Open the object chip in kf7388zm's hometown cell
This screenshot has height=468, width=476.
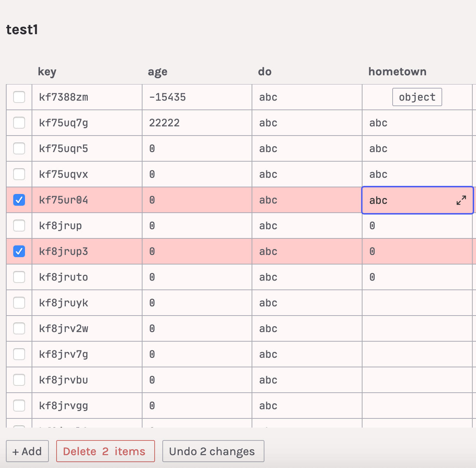(417, 97)
